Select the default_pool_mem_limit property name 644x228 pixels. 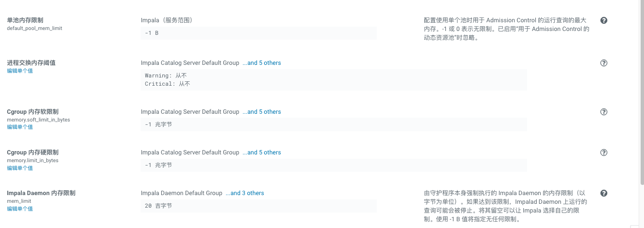pyautogui.click(x=34, y=28)
